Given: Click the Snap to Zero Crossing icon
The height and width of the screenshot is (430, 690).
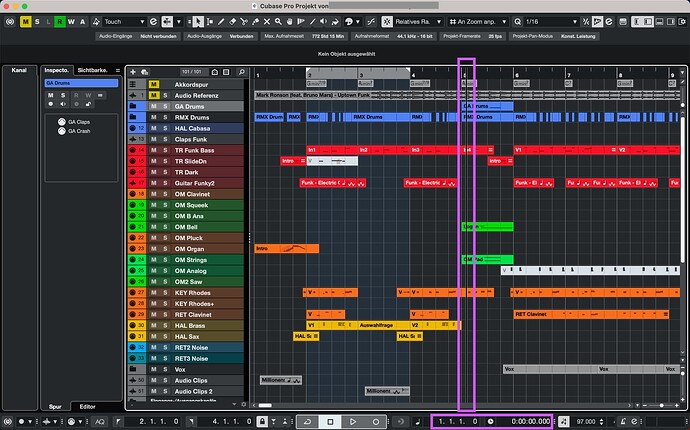Looking at the screenshot, I should tap(371, 22).
